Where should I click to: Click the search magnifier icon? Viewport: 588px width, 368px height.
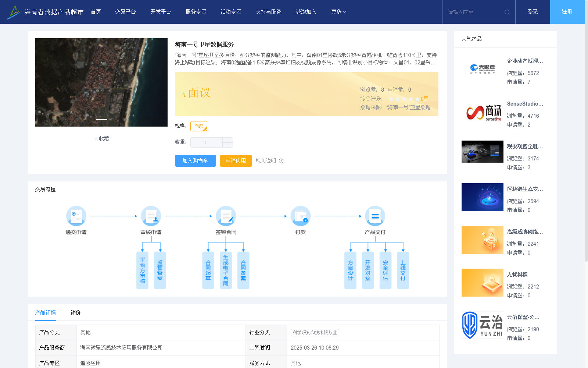(507, 12)
